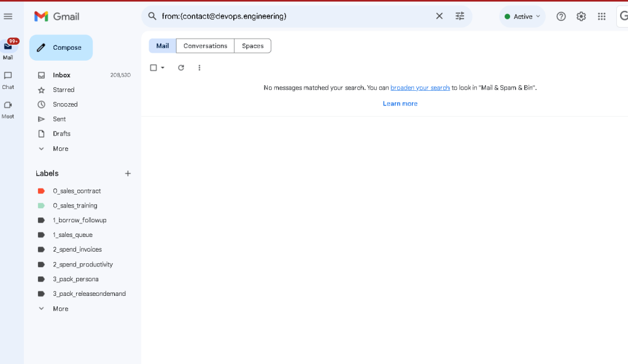This screenshot has width=628, height=364.
Task: Click the 3_pack_releaseondemand label tag icon
Action: [x=41, y=293]
